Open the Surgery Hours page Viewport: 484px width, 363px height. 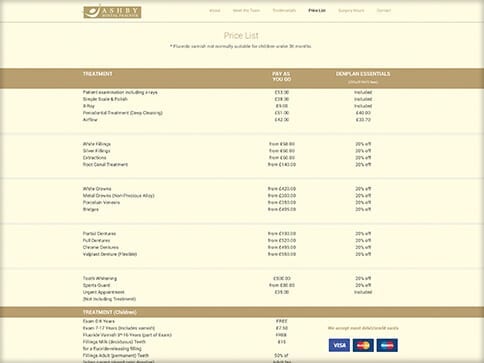(x=351, y=11)
